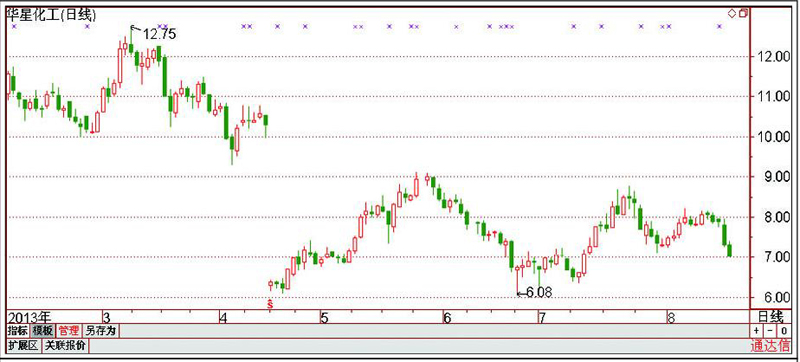Click the minus zoom button
The height and width of the screenshot is (362, 800).
[x=769, y=331]
